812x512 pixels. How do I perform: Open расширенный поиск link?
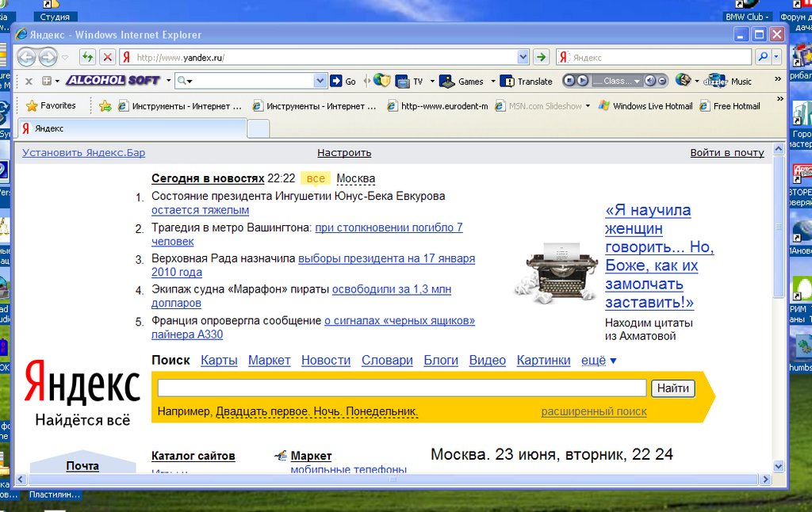594,411
